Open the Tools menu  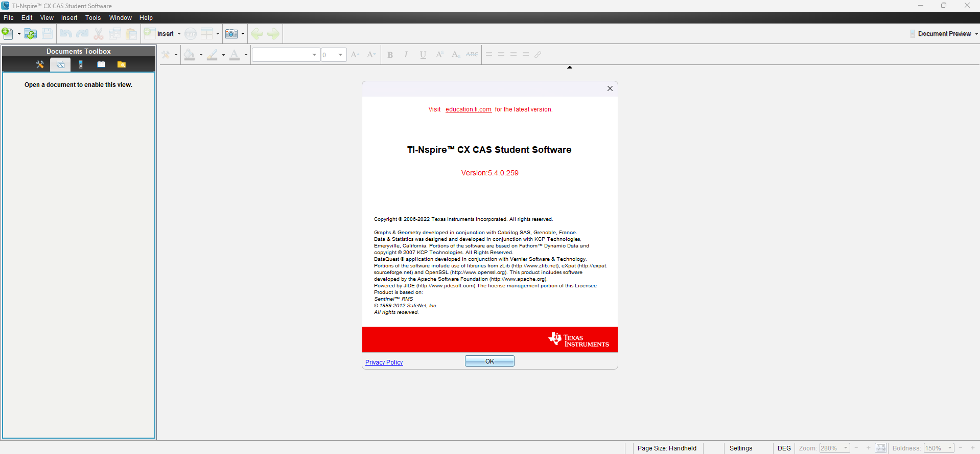pos(93,18)
